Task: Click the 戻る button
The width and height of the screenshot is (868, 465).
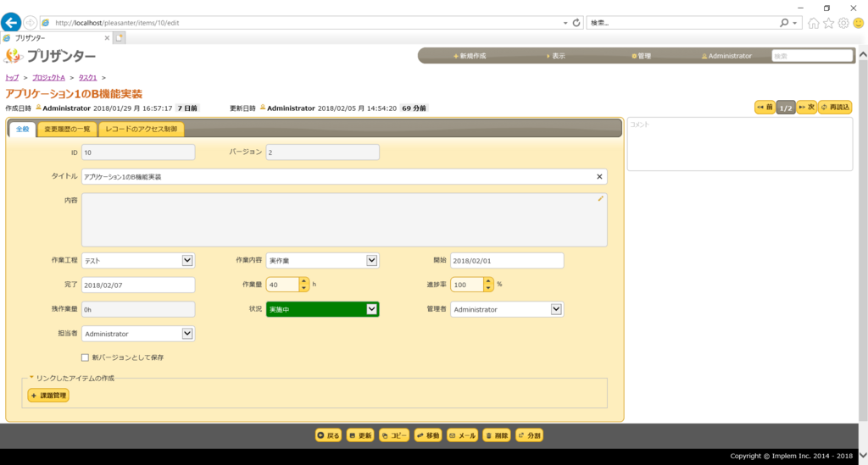Action: 328,435
